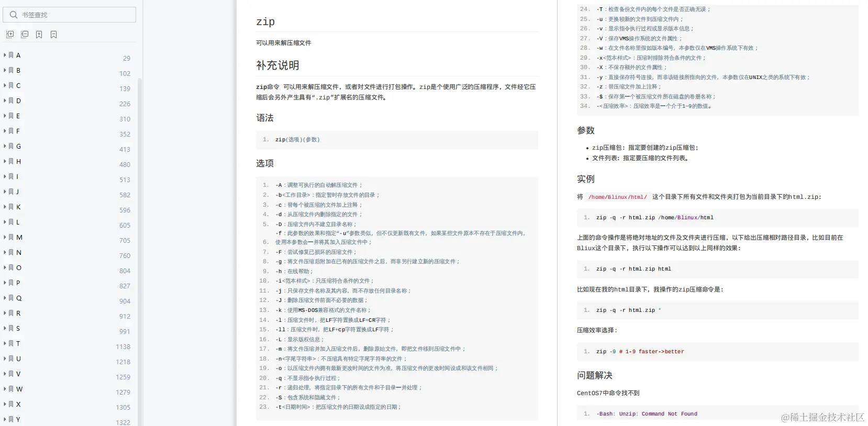Click the zip(选项)(参数) syntax line
868x426 pixels.
(x=297, y=140)
